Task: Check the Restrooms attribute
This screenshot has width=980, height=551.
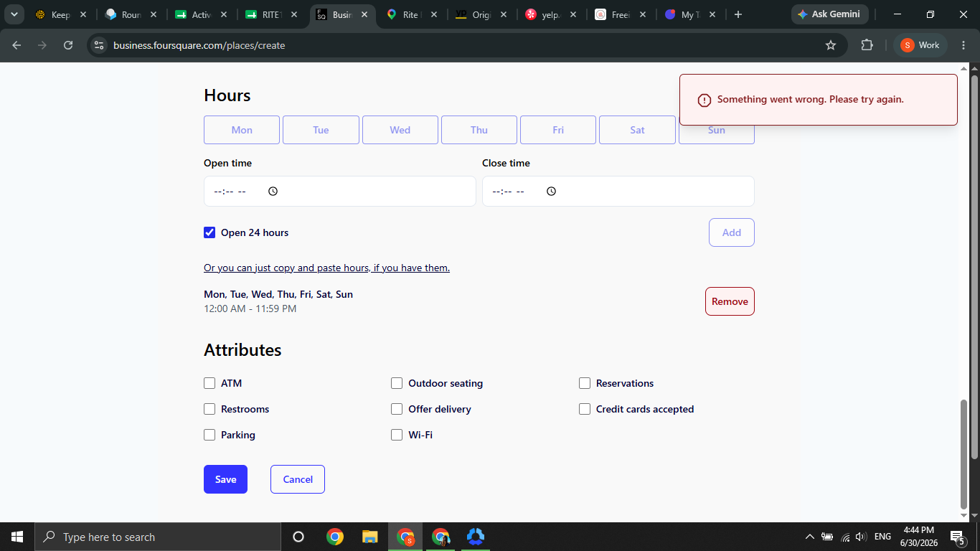Action: pyautogui.click(x=209, y=409)
